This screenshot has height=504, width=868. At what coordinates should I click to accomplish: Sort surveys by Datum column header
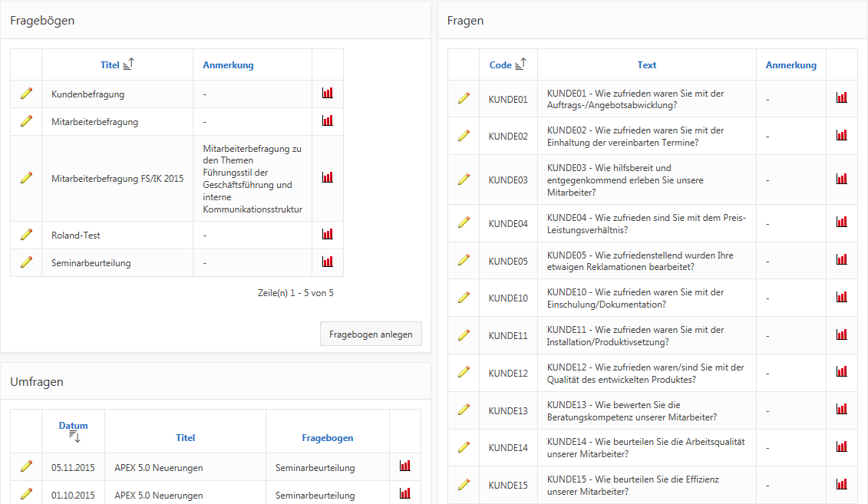73,426
